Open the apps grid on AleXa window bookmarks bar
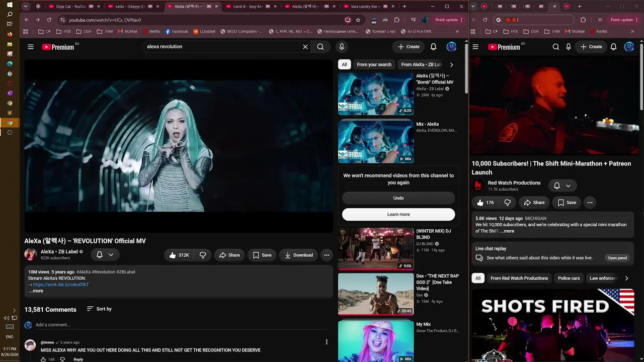Viewport: 644px width, 362px height. point(26,31)
